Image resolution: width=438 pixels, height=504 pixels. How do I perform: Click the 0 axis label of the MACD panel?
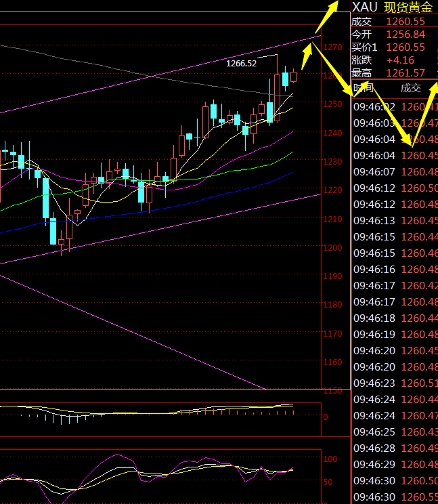[326, 417]
